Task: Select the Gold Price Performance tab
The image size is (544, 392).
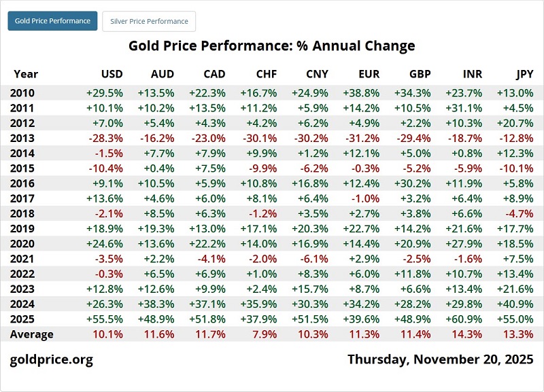Action: point(52,21)
